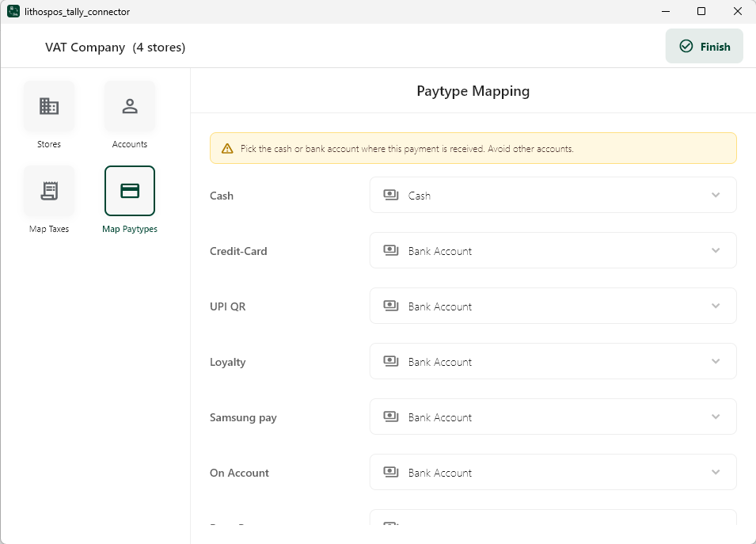Screen dimensions: 756x544
Task: Click the Stores label in sidebar
Action: tap(49, 144)
